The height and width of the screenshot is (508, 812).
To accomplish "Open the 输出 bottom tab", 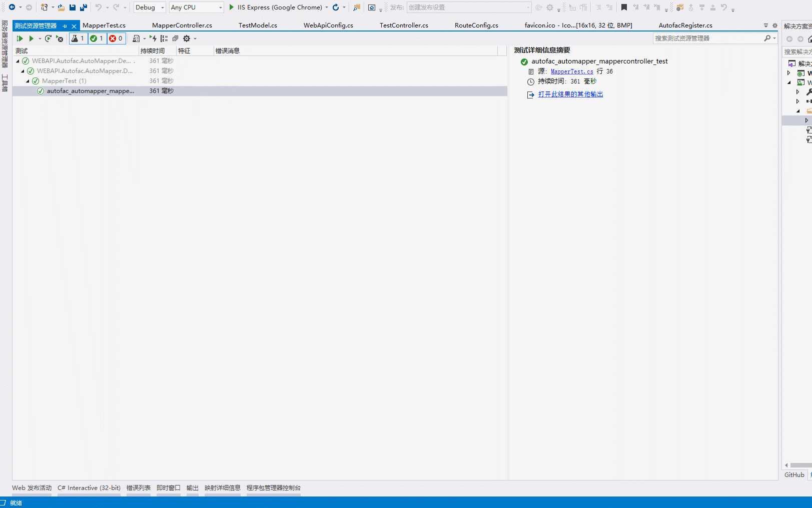I will (193, 488).
